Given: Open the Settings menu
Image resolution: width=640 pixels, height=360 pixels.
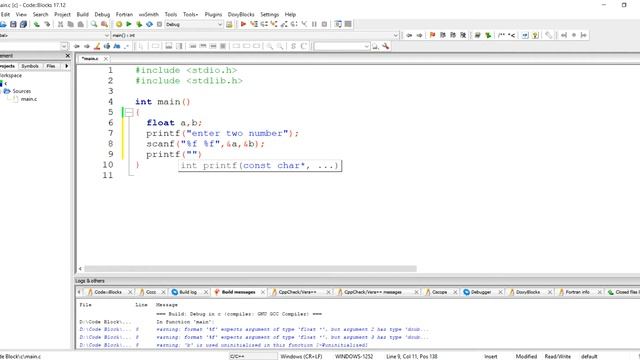Looking at the screenshot, I should click(x=269, y=14).
